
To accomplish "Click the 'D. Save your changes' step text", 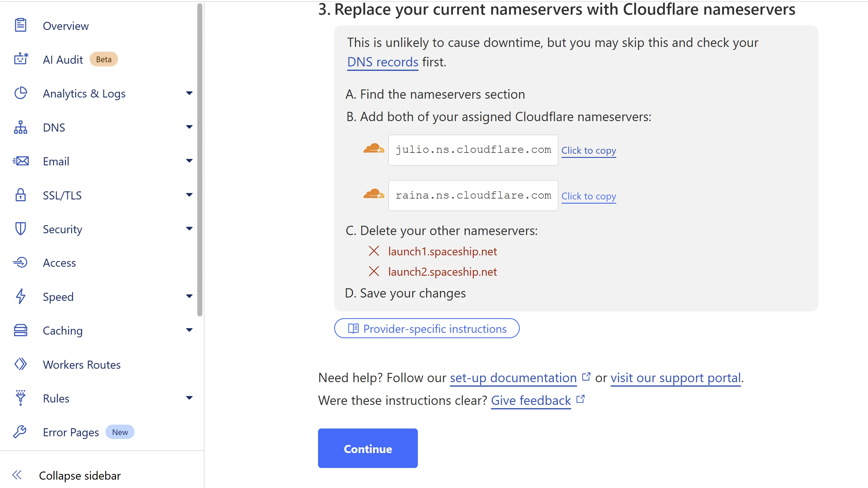I will [x=405, y=293].
